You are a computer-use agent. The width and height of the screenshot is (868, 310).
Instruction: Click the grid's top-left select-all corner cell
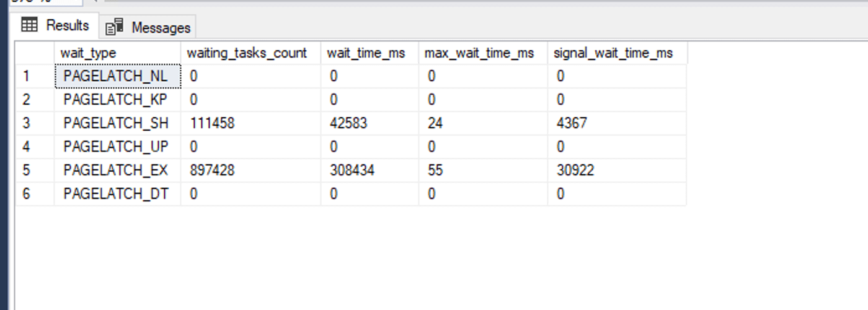pyautogui.click(x=34, y=53)
